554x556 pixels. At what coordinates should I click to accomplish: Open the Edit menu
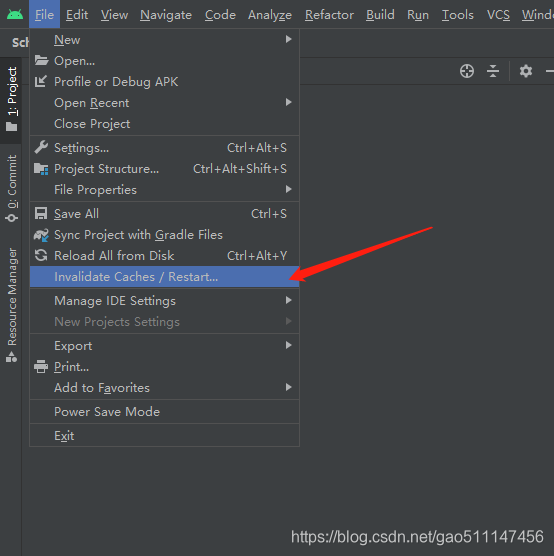(x=77, y=15)
